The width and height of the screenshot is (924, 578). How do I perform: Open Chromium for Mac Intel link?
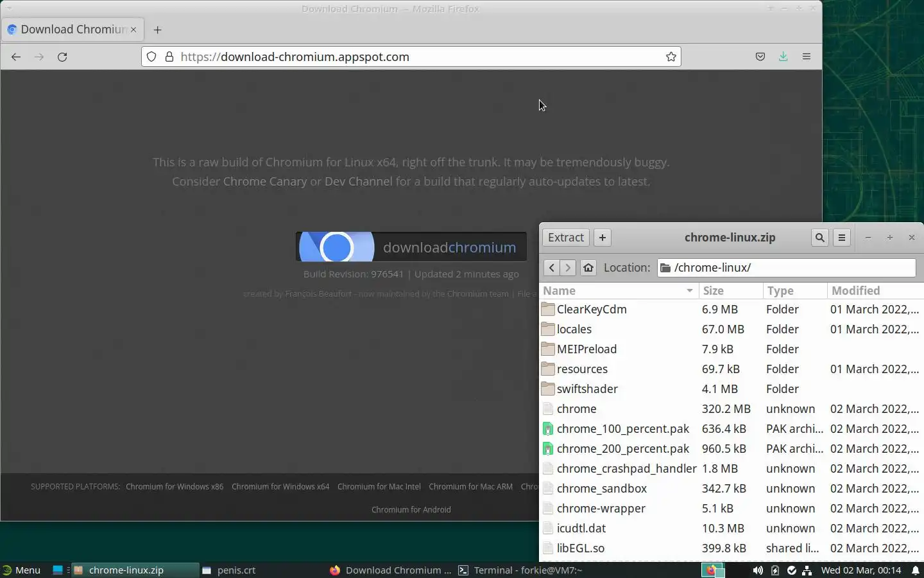click(379, 486)
